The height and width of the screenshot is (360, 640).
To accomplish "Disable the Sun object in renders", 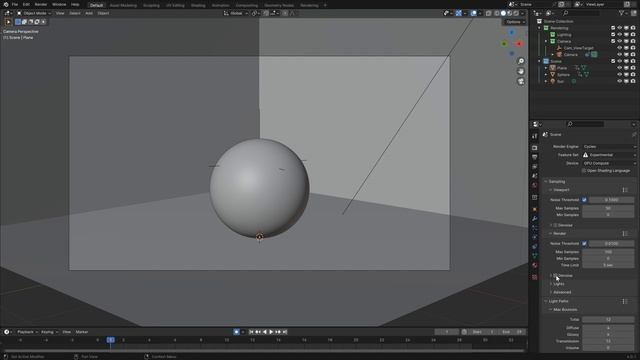I will pyautogui.click(x=633, y=81).
